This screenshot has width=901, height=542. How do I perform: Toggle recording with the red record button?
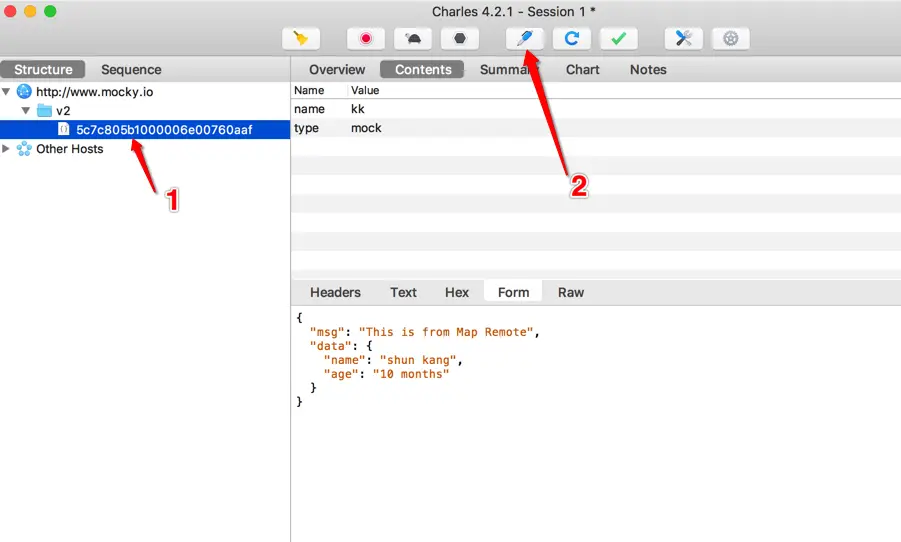click(365, 39)
